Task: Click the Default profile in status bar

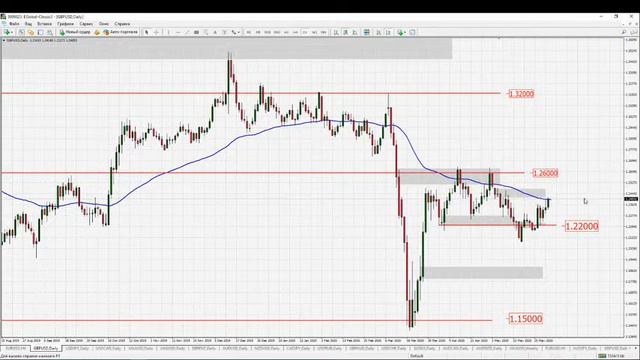Action: 417,356
